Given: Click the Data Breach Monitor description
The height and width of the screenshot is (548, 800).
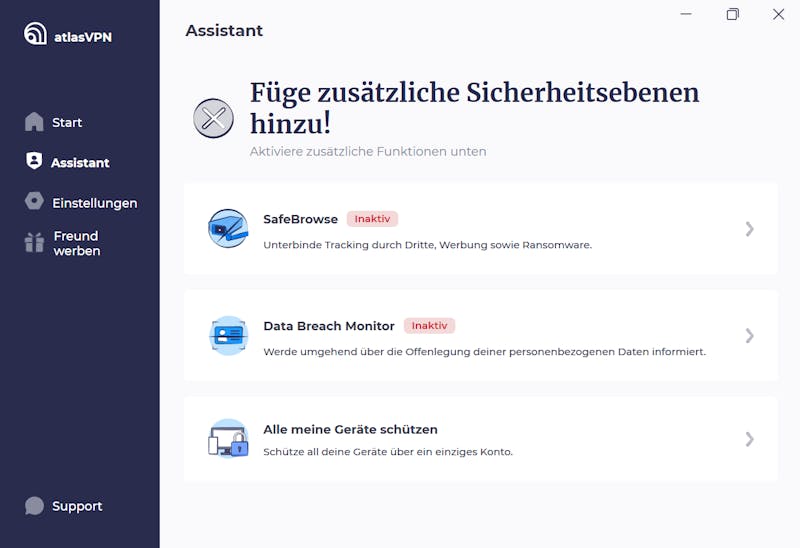Looking at the screenshot, I should point(485,352).
